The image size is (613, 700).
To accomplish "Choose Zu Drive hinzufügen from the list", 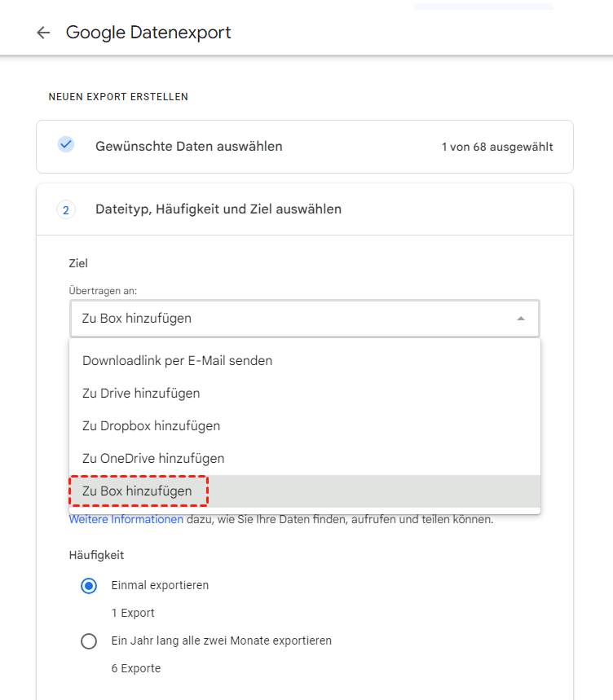I will pyautogui.click(x=141, y=393).
